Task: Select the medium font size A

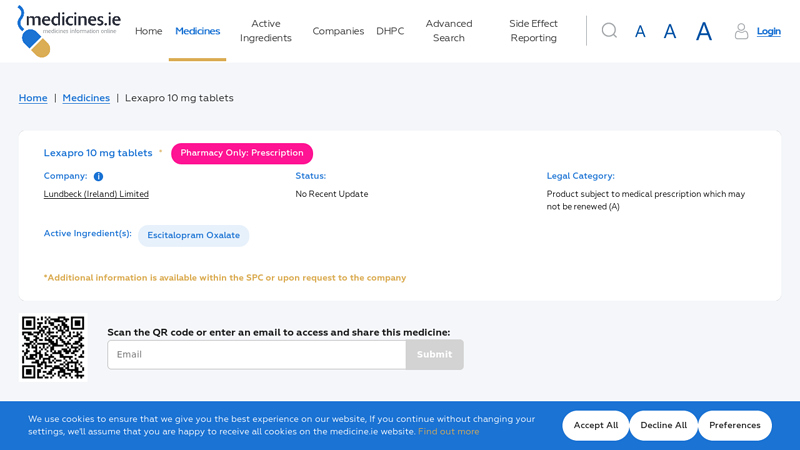Action: pyautogui.click(x=669, y=32)
